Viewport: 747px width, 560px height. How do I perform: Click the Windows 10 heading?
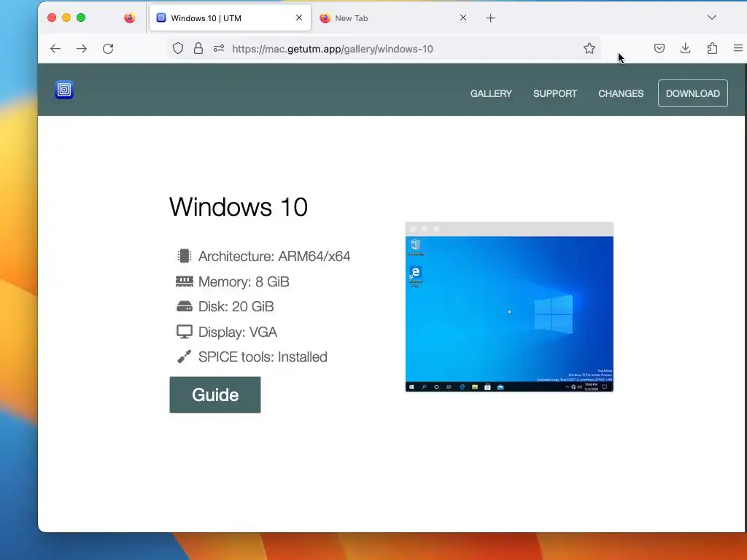pos(239,206)
